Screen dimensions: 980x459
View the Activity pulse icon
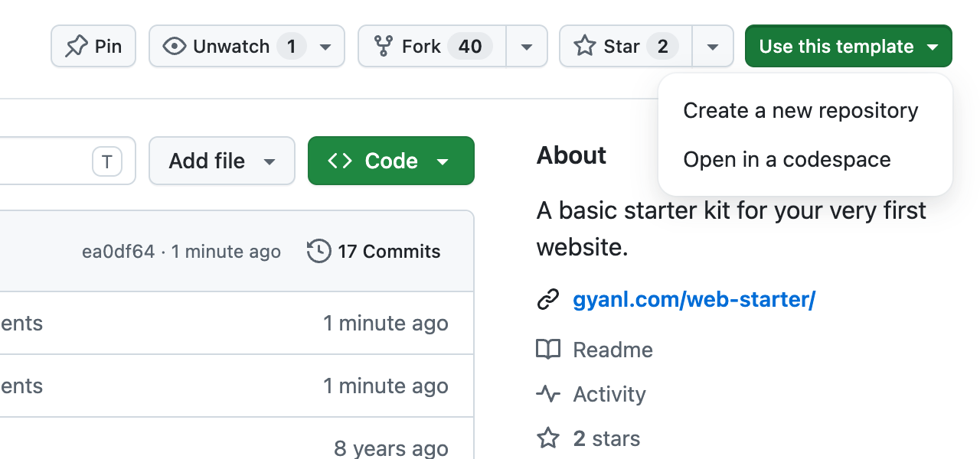tap(548, 394)
